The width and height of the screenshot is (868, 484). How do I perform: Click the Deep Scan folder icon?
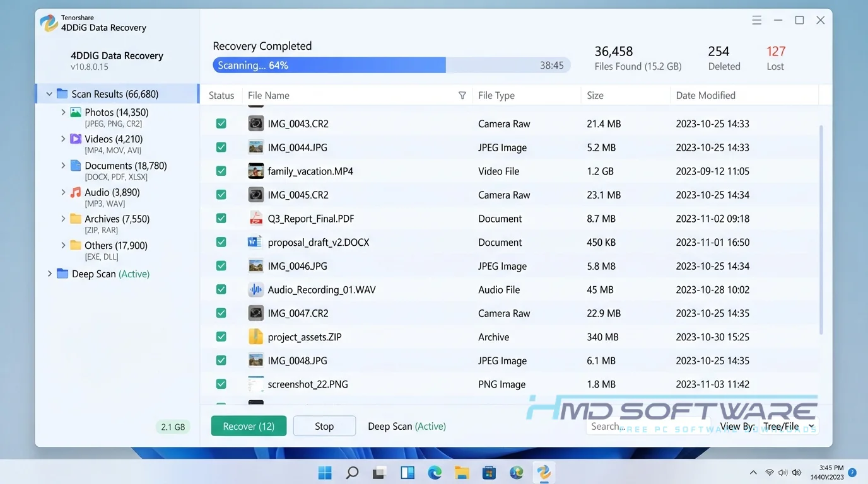coord(62,274)
